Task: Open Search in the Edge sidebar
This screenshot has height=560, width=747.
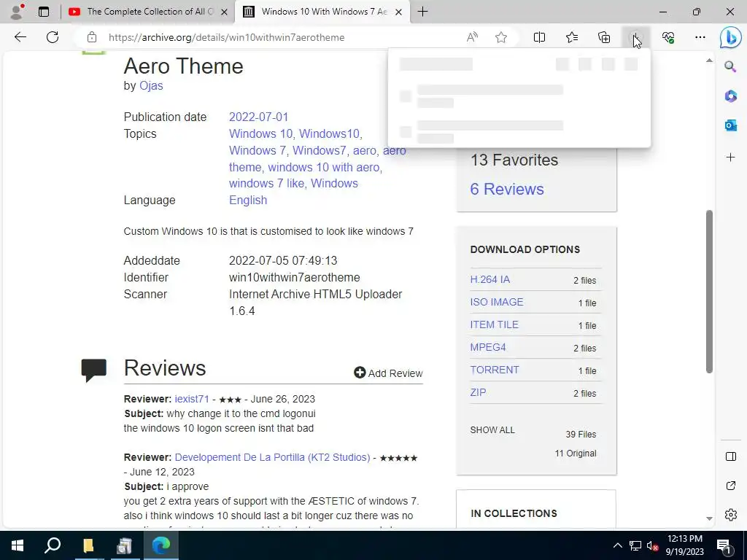Action: tap(730, 66)
